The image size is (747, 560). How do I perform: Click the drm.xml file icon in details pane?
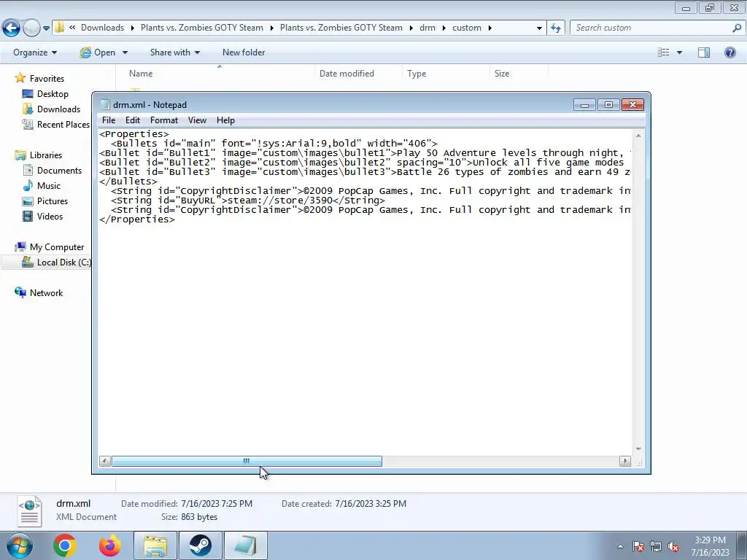(x=29, y=511)
